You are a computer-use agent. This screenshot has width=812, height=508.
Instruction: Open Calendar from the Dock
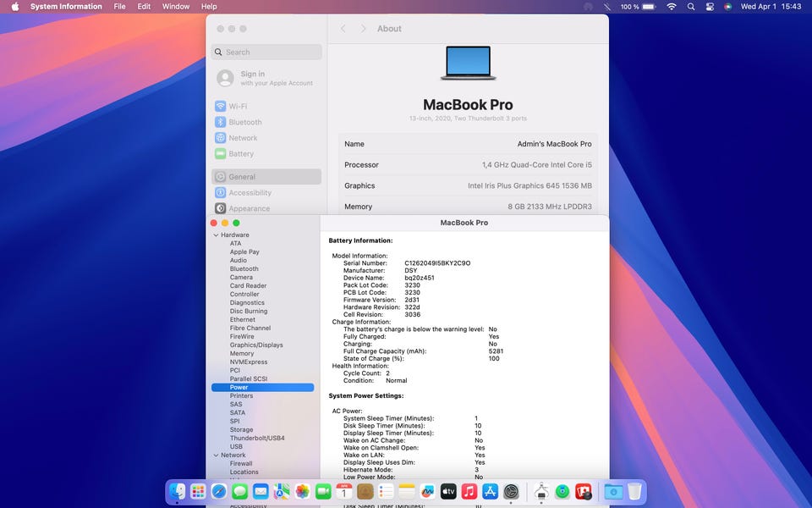[344, 491]
